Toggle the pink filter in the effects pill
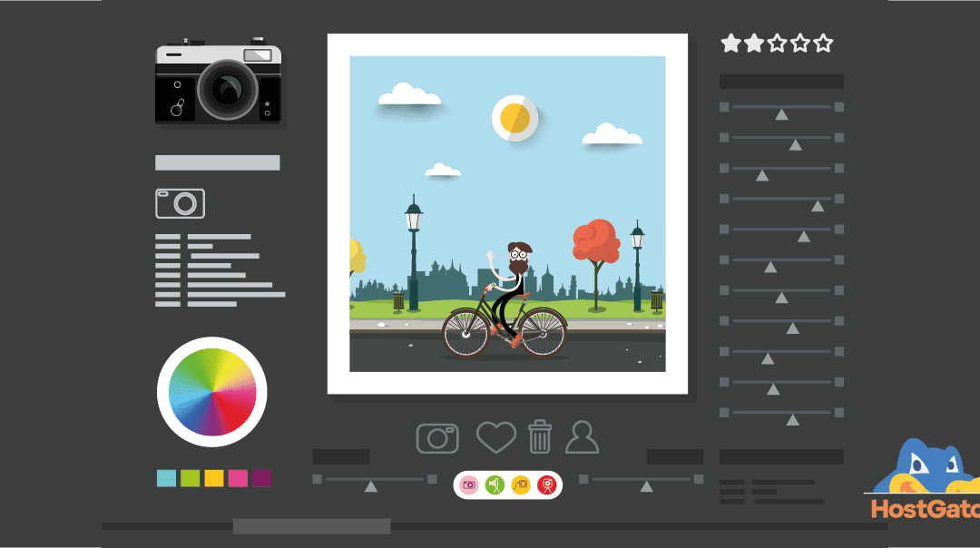980x548 pixels. point(469,484)
